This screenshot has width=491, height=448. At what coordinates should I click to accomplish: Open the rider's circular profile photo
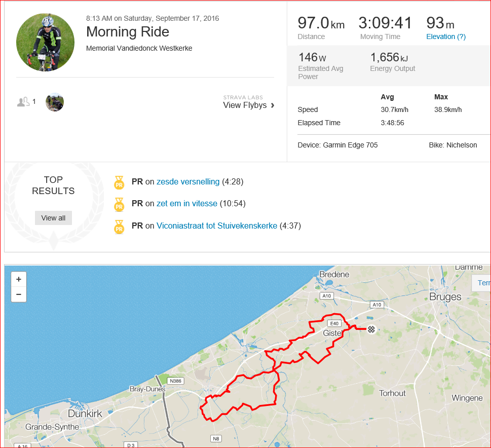(46, 42)
